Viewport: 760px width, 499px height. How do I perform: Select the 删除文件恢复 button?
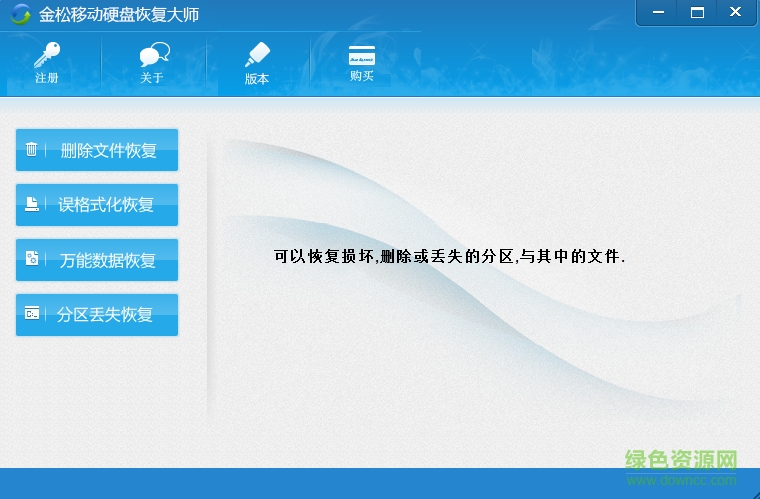(x=97, y=150)
